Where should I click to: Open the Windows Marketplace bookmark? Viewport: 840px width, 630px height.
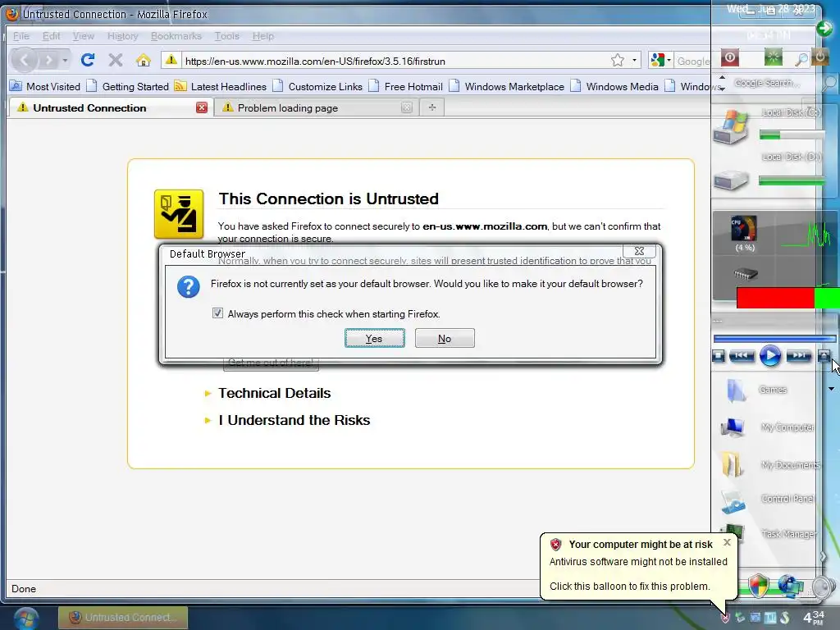click(507, 86)
